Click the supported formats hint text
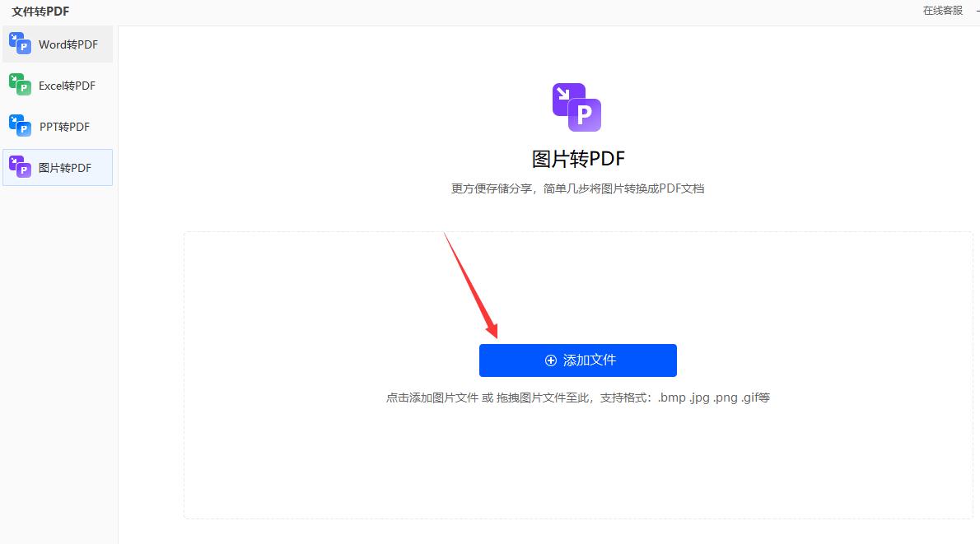The height and width of the screenshot is (544, 980). point(577,397)
